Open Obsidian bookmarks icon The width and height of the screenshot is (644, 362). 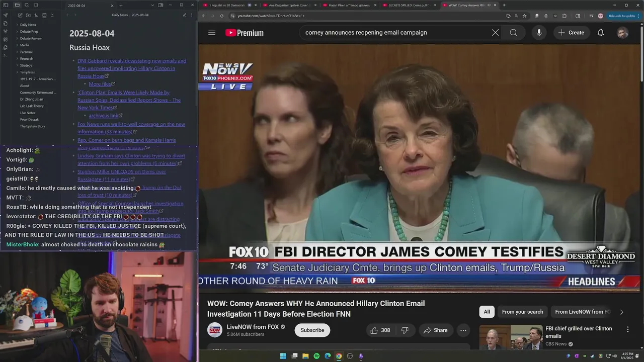coord(36,5)
